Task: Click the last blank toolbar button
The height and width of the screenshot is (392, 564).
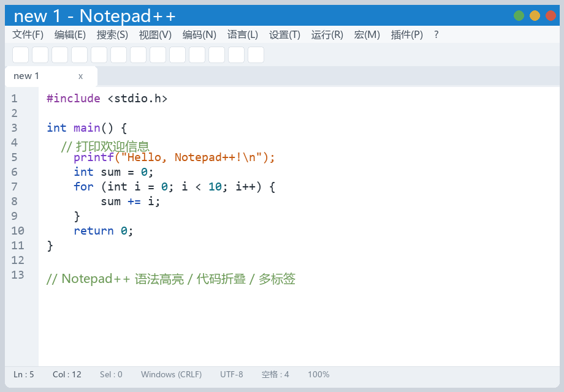Action: [x=256, y=55]
